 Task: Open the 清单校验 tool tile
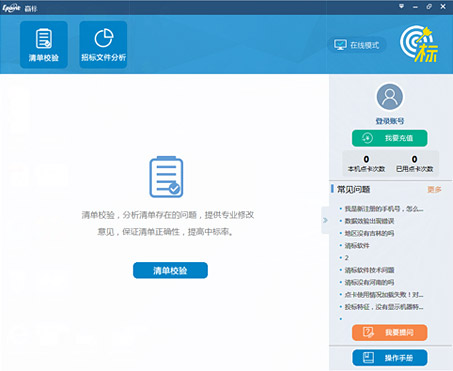pos(44,45)
